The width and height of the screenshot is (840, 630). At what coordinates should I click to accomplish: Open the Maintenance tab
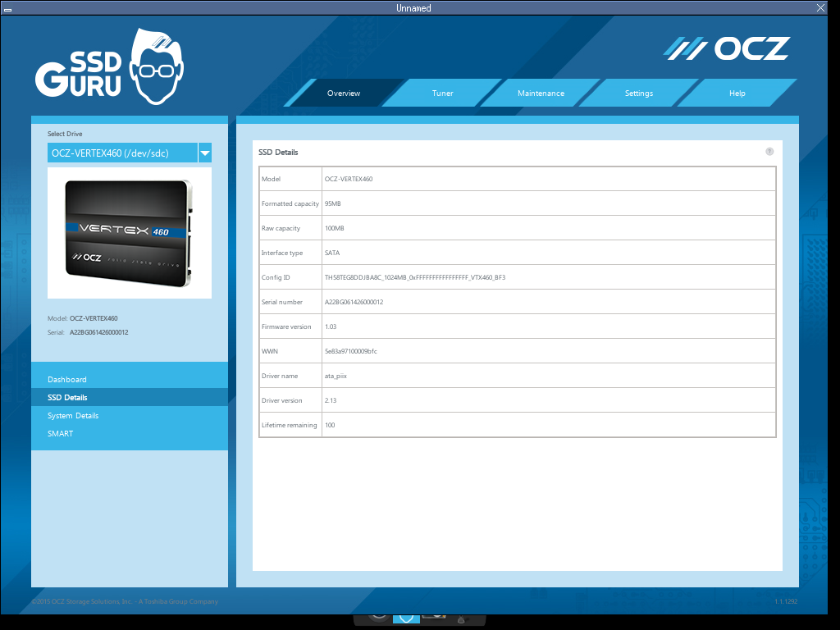click(x=541, y=94)
